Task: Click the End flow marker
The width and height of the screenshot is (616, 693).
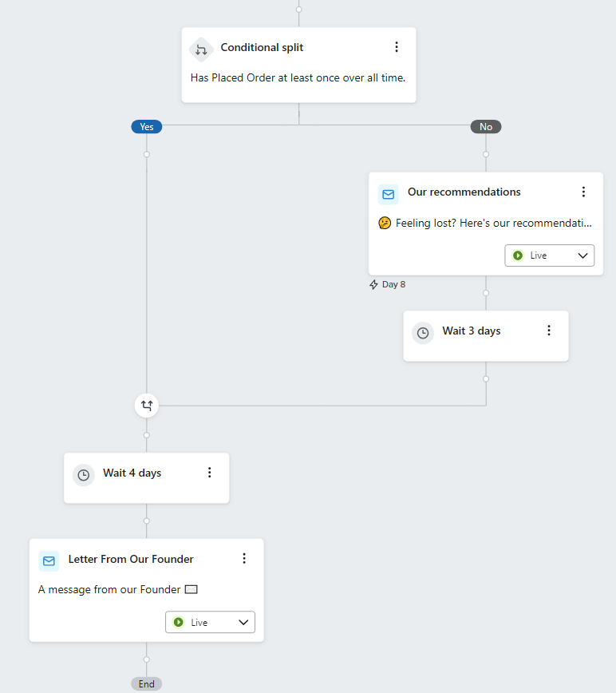Action: pyautogui.click(x=147, y=683)
